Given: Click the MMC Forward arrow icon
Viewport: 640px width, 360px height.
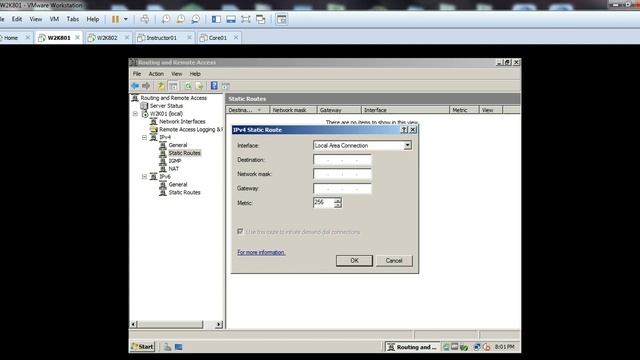Looking at the screenshot, I should click(x=146, y=86).
